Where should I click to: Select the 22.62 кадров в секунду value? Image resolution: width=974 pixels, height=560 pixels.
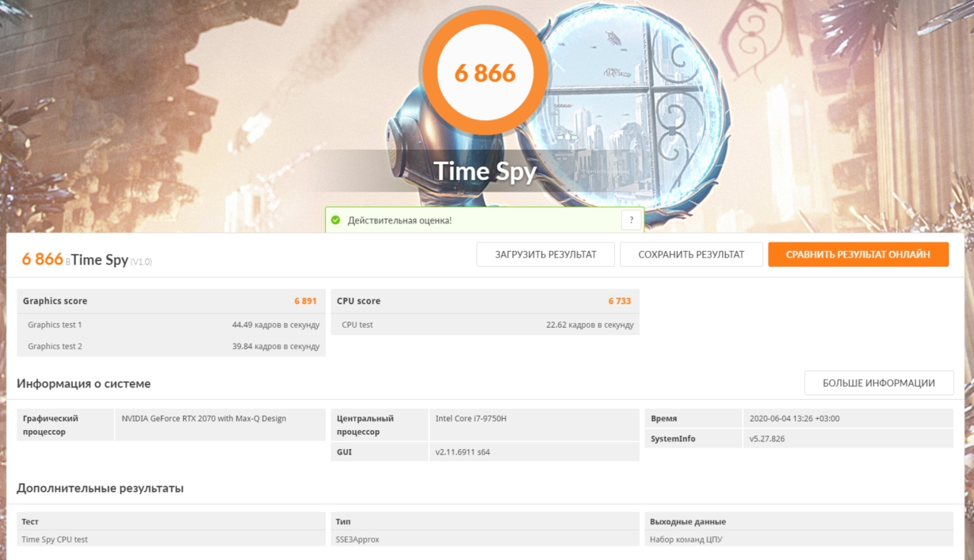[x=590, y=325]
